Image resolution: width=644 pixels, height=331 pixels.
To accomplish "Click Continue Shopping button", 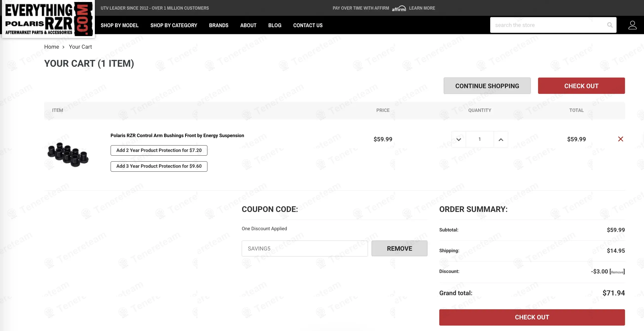I will tap(487, 86).
